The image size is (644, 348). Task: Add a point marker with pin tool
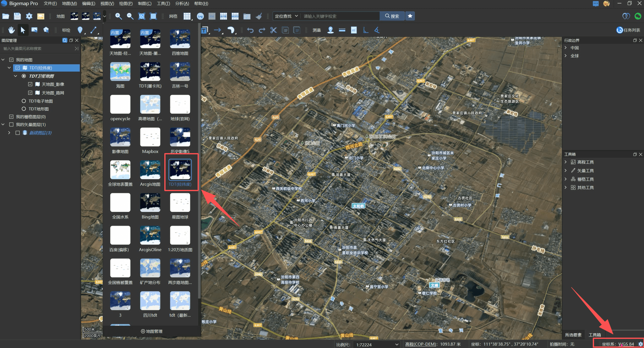[80, 30]
